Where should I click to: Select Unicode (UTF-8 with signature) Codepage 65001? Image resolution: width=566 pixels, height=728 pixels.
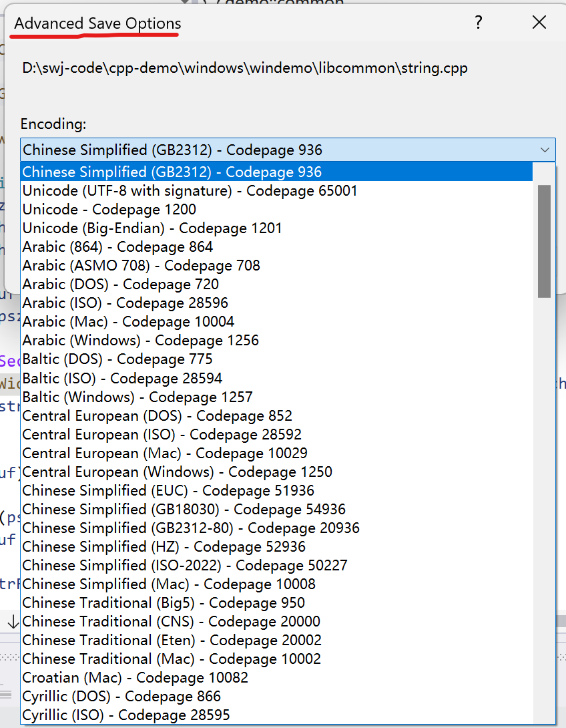coord(190,191)
